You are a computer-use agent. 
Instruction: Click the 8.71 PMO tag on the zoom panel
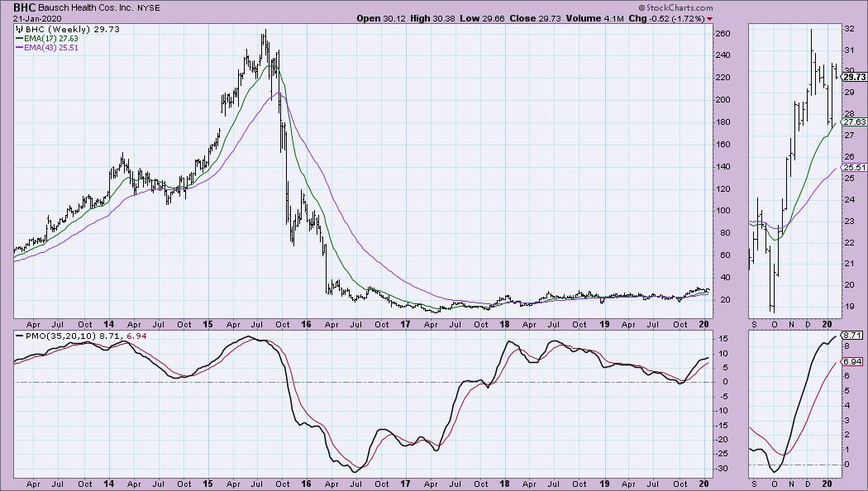853,335
